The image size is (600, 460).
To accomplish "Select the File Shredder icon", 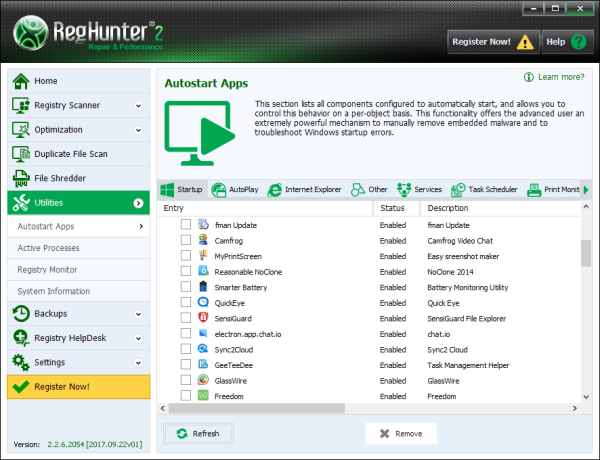I will [21, 178].
